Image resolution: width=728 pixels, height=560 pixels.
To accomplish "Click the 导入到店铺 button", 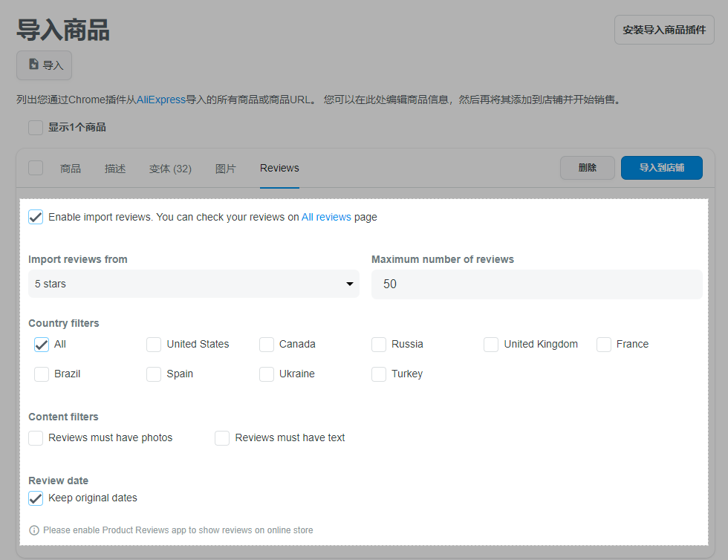I will (661, 168).
